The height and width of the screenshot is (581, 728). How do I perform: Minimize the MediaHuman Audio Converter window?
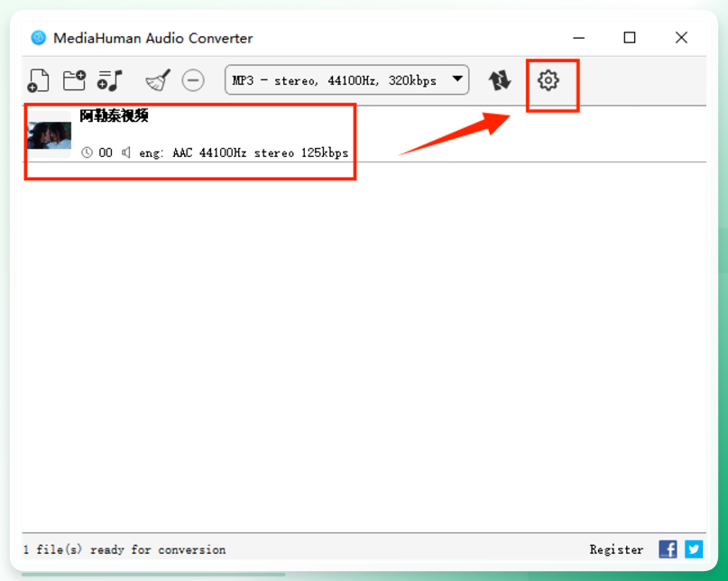pos(579,38)
